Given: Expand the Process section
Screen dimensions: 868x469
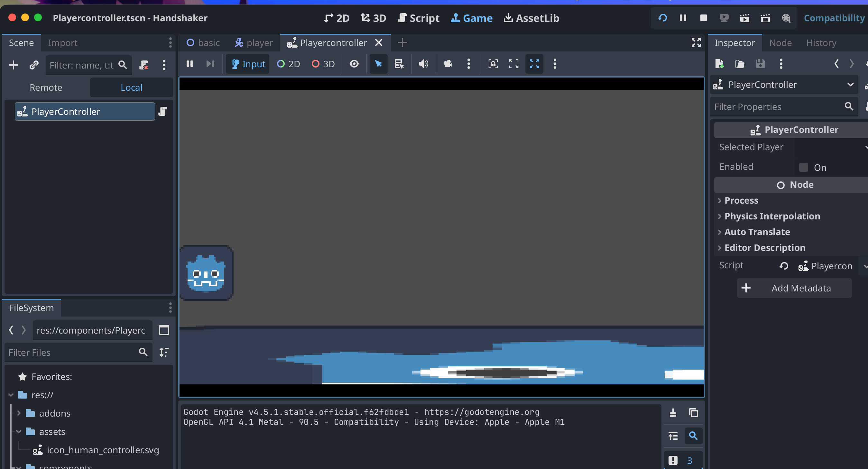Looking at the screenshot, I should [x=741, y=200].
